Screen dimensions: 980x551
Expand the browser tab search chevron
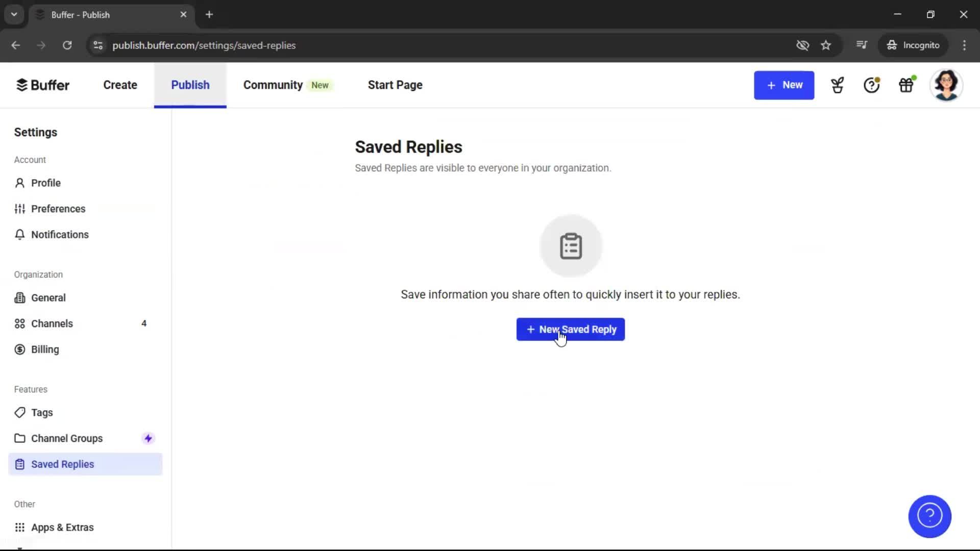14,14
